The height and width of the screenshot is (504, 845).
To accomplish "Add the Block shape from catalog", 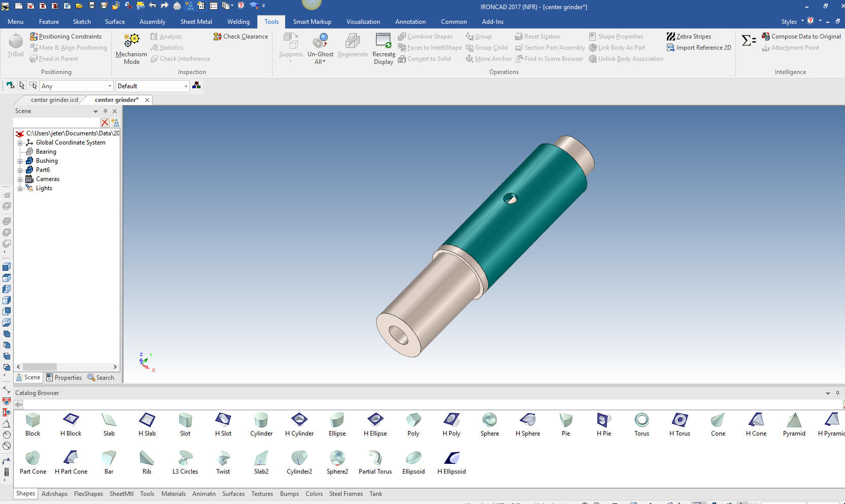I will 33,424.
